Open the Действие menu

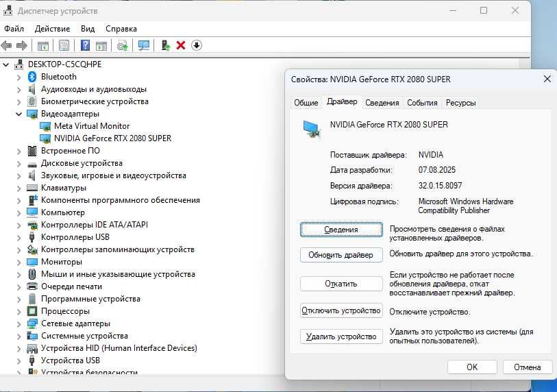tap(52, 29)
